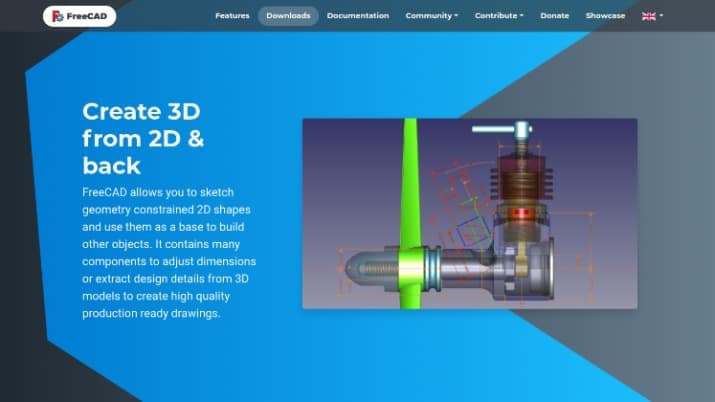The height and width of the screenshot is (402, 715).
Task: Click the FreeCAD logo icon
Action: point(57,16)
